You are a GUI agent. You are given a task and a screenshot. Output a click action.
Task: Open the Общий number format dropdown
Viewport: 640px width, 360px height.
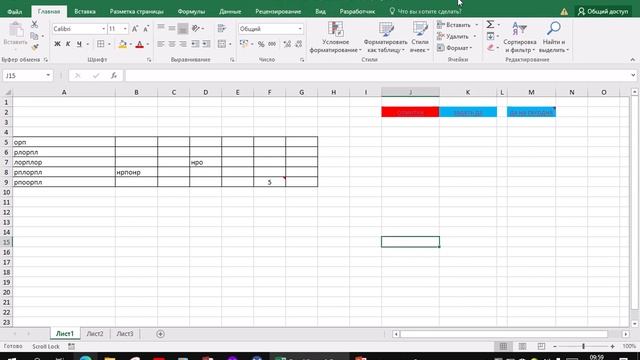click(x=300, y=29)
